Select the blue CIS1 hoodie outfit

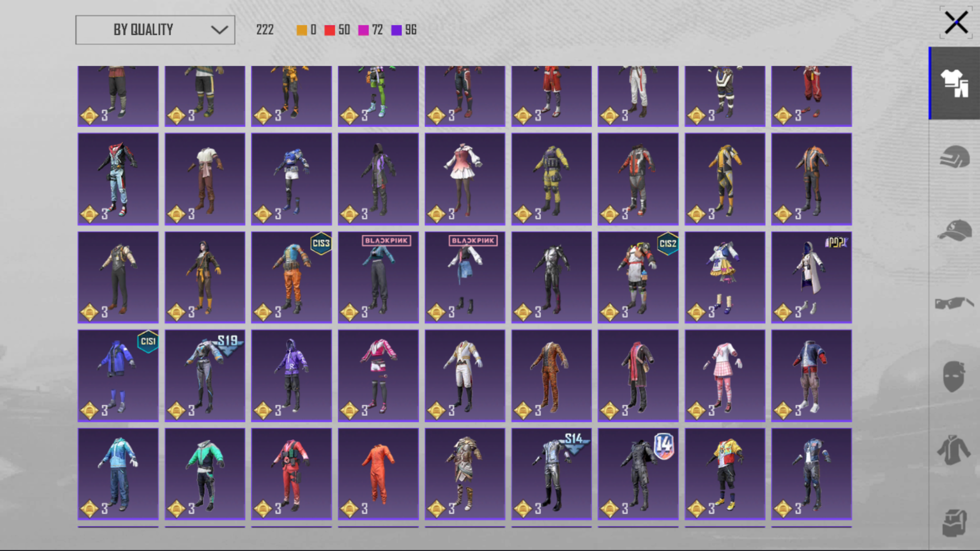click(118, 375)
